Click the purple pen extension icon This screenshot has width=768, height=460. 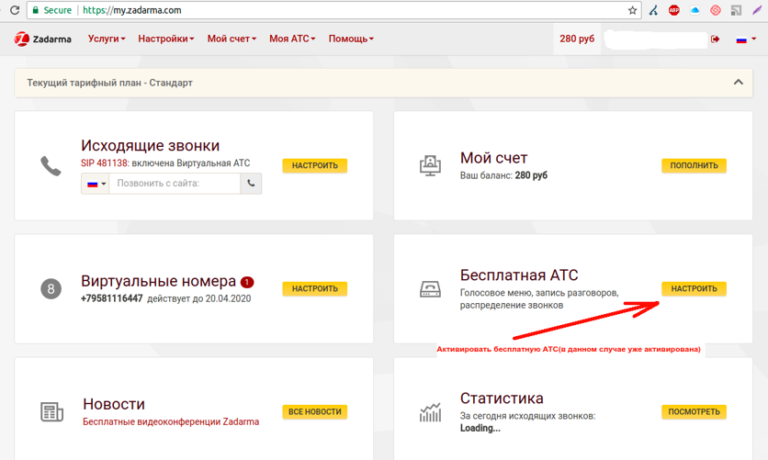757,10
